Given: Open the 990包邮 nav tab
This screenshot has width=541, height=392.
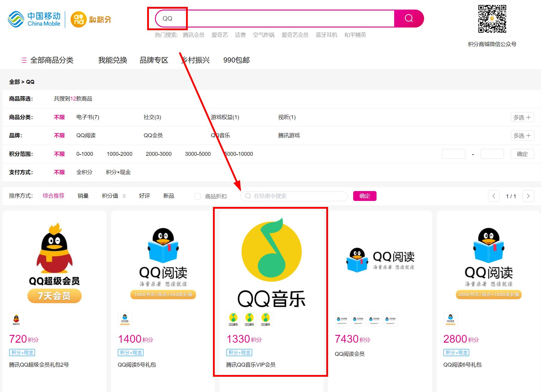Looking at the screenshot, I should click(237, 60).
